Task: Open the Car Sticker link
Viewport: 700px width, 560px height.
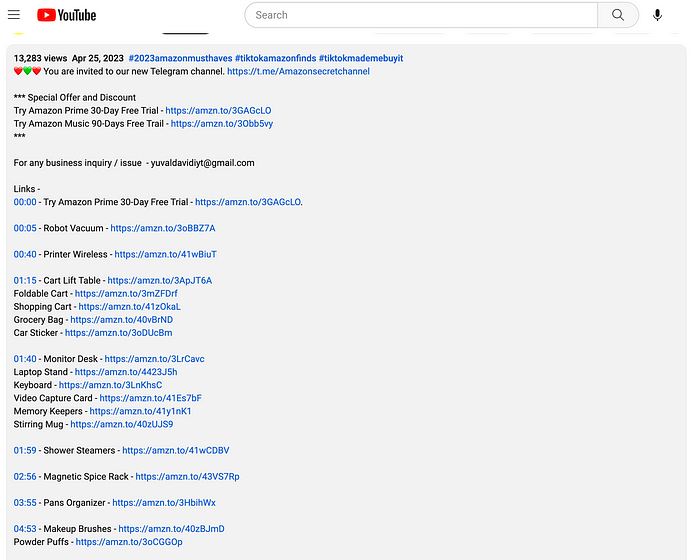Action: click(119, 333)
